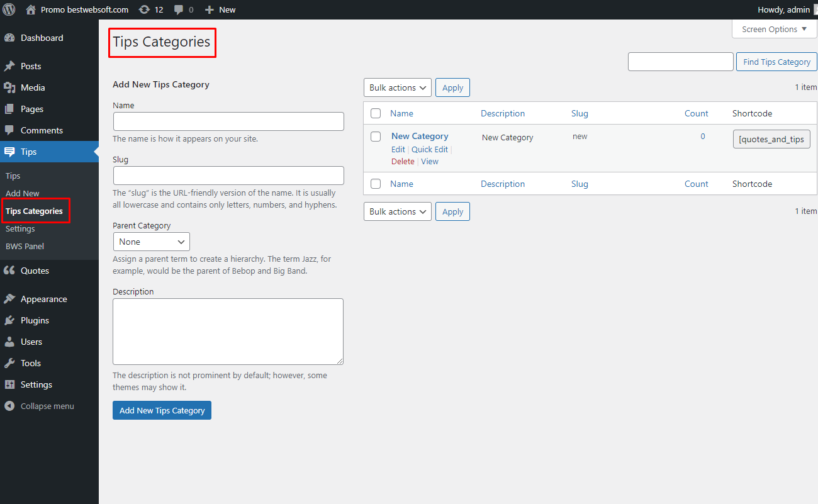Click the Dashboard gauge icon

click(9, 38)
